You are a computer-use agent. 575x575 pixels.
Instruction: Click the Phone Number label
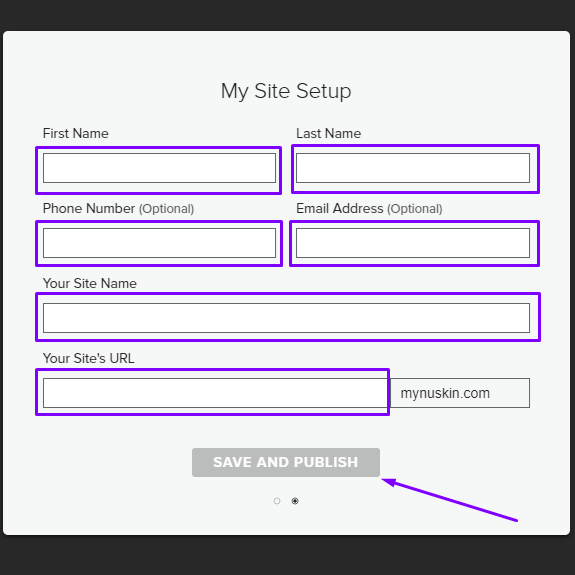(x=89, y=209)
